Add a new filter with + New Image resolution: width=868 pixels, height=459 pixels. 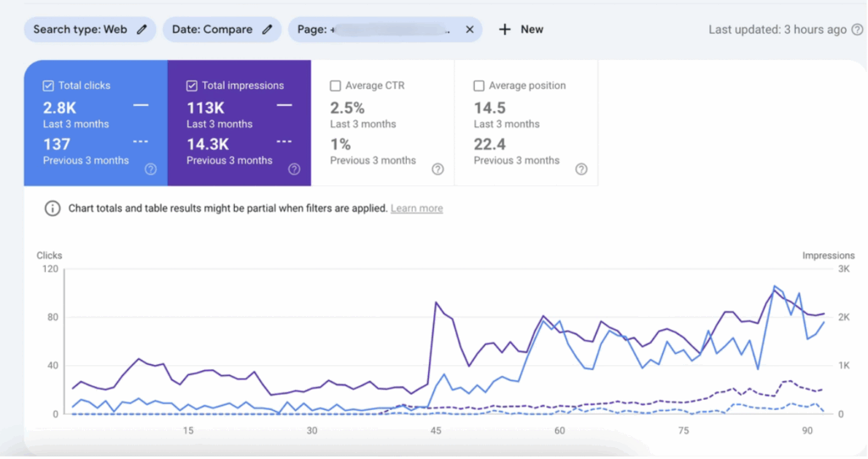click(520, 30)
